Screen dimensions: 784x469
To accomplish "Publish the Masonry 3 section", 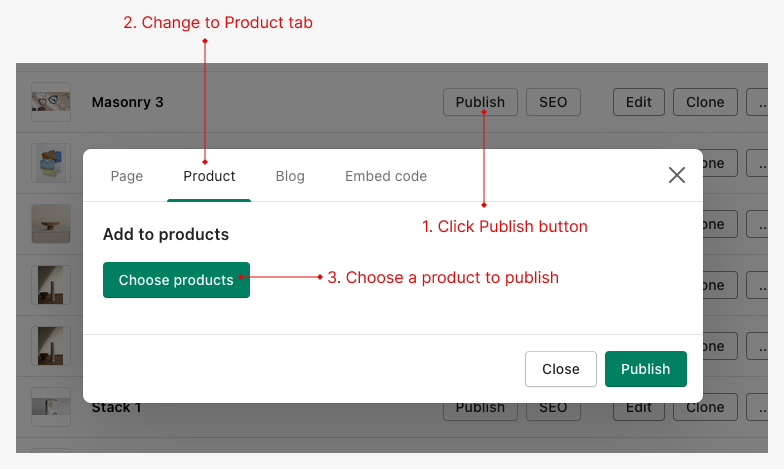I will click(480, 102).
